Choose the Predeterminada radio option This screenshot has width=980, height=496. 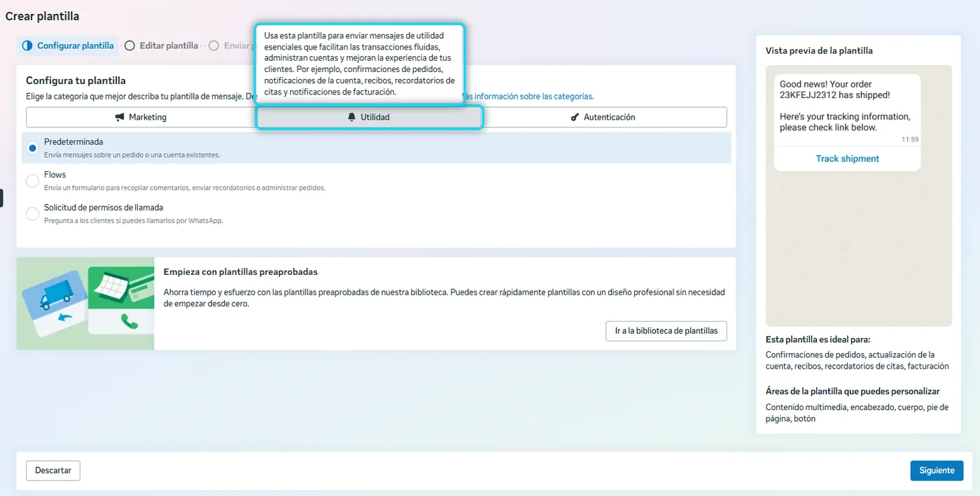pos(32,148)
